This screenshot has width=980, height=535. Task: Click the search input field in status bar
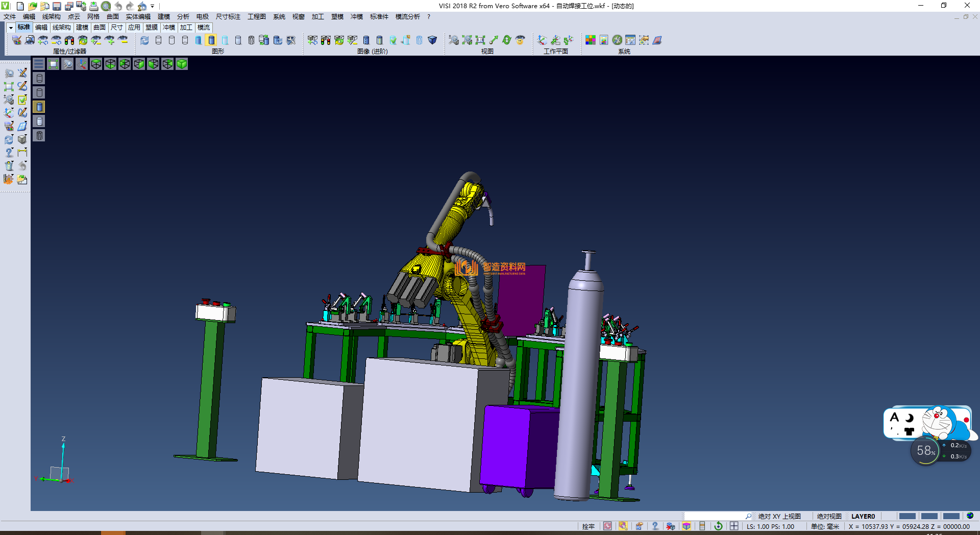[x=715, y=516]
